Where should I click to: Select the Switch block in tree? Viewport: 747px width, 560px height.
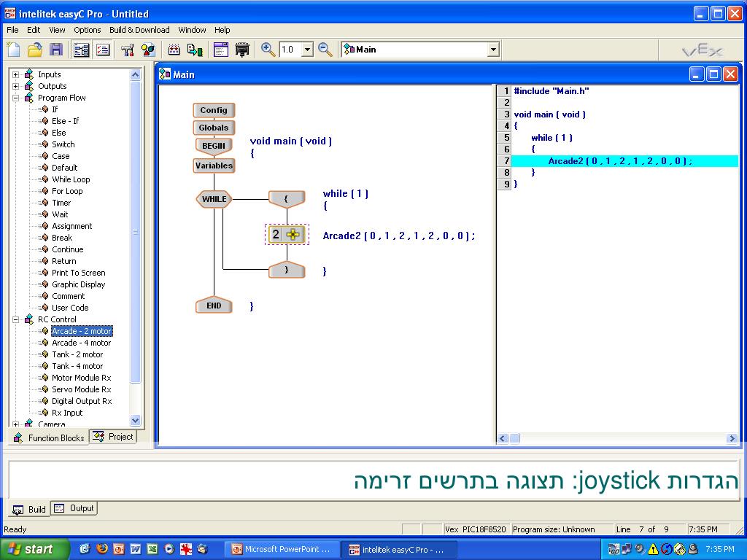pyautogui.click(x=63, y=144)
